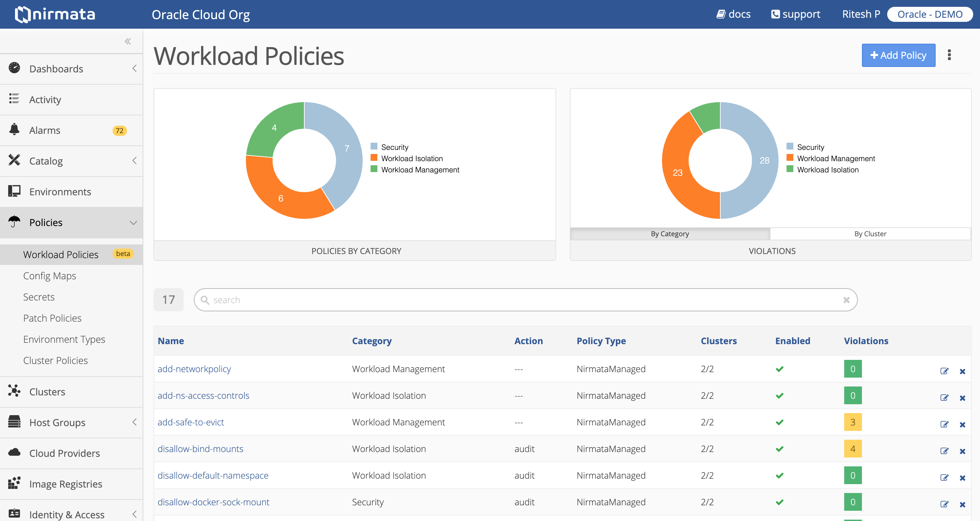Click inside the search field
Screen dimensions: 980x521
(x=525, y=300)
